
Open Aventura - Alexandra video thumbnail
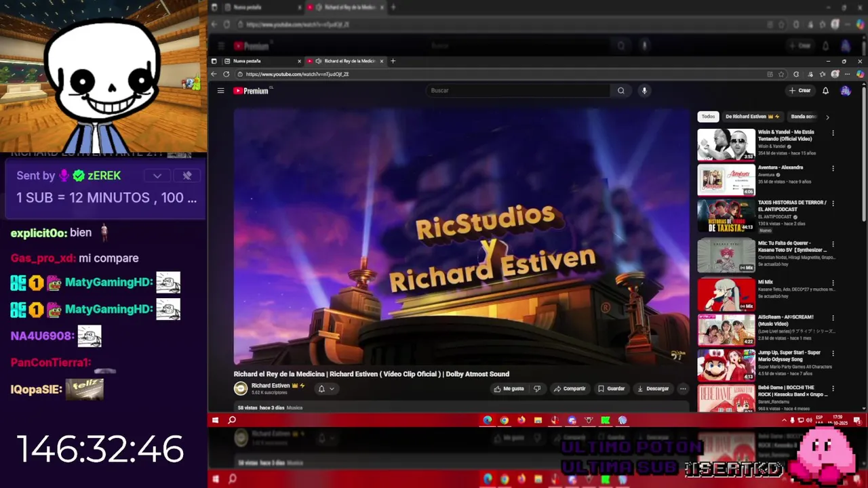coord(726,180)
